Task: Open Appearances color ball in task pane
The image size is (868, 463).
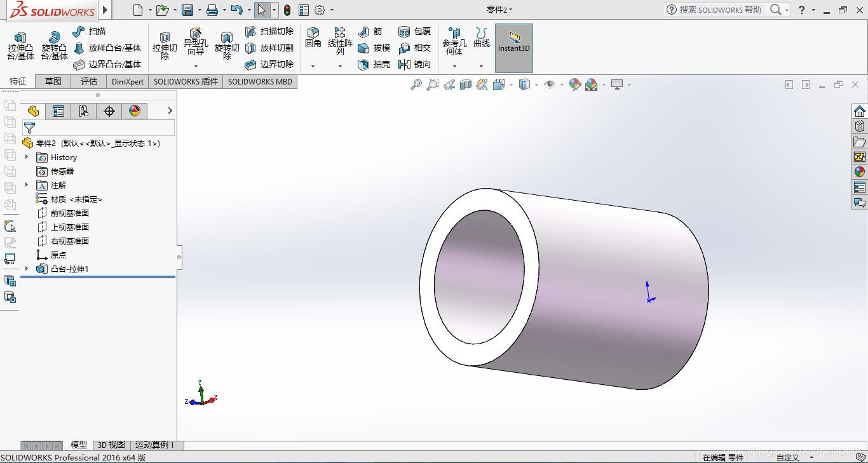Action: coord(859,171)
